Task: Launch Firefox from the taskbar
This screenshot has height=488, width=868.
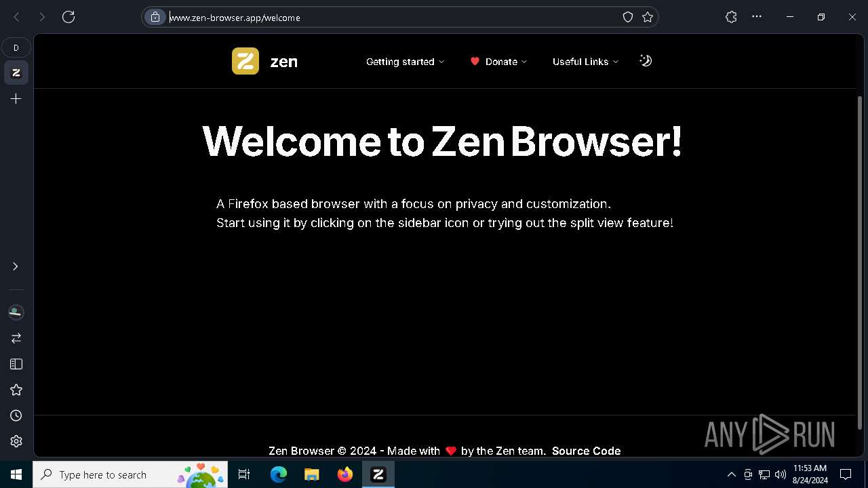Action: click(x=345, y=474)
